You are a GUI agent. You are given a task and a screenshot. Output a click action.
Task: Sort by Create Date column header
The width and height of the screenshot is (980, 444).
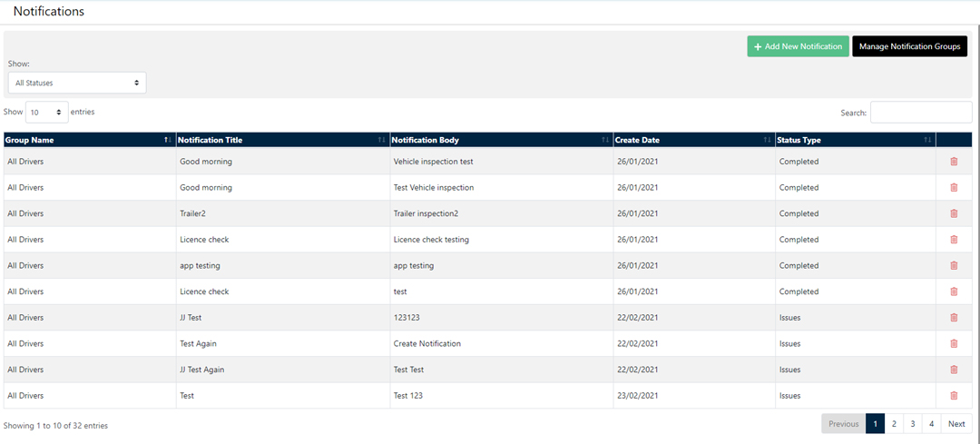tap(693, 140)
